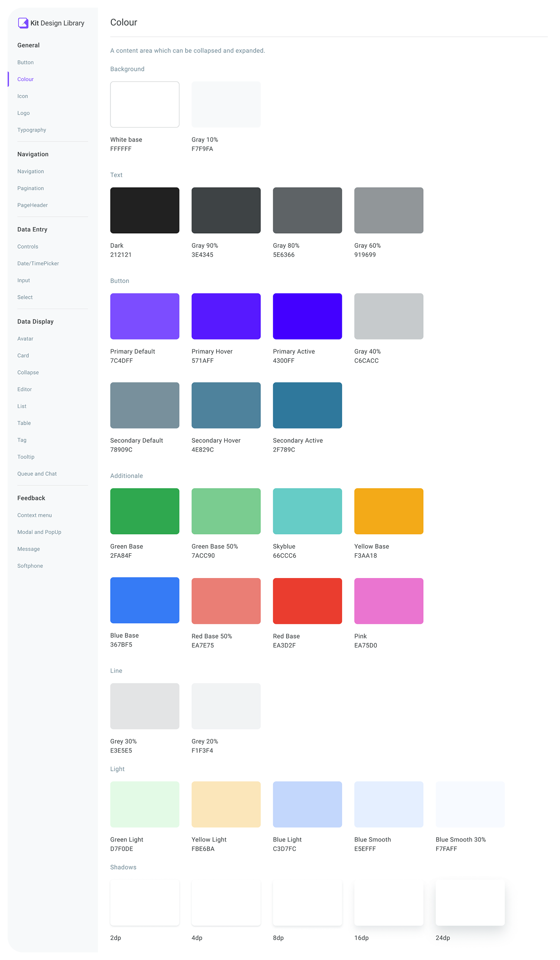
Task: Open Tag in the sidebar
Action: pos(22,440)
